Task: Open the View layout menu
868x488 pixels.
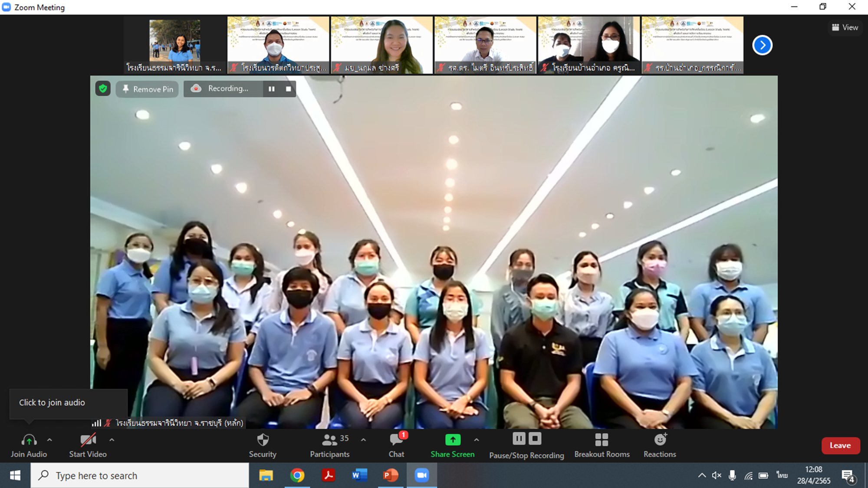Action: 845,27
